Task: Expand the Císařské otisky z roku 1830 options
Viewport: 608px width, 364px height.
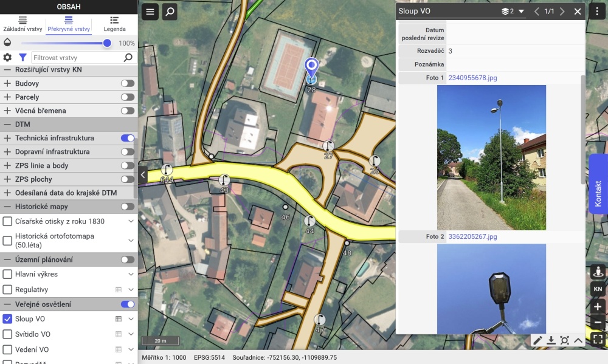Action: click(131, 221)
